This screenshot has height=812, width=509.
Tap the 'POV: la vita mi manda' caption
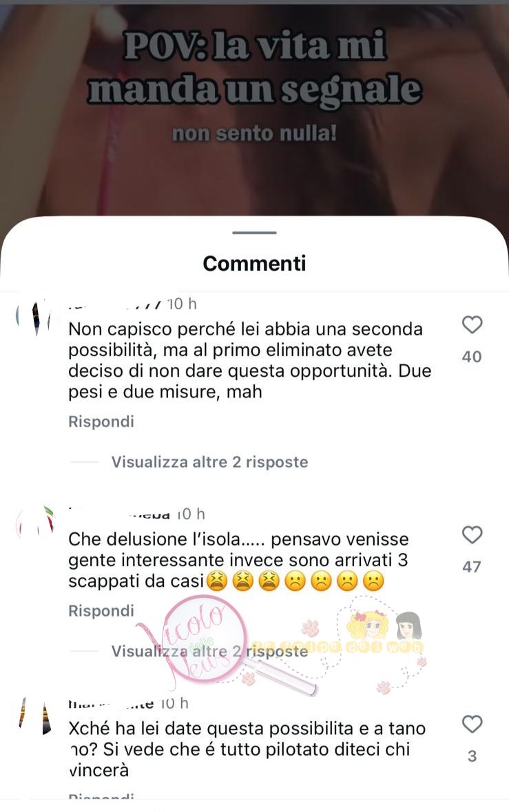254,67
